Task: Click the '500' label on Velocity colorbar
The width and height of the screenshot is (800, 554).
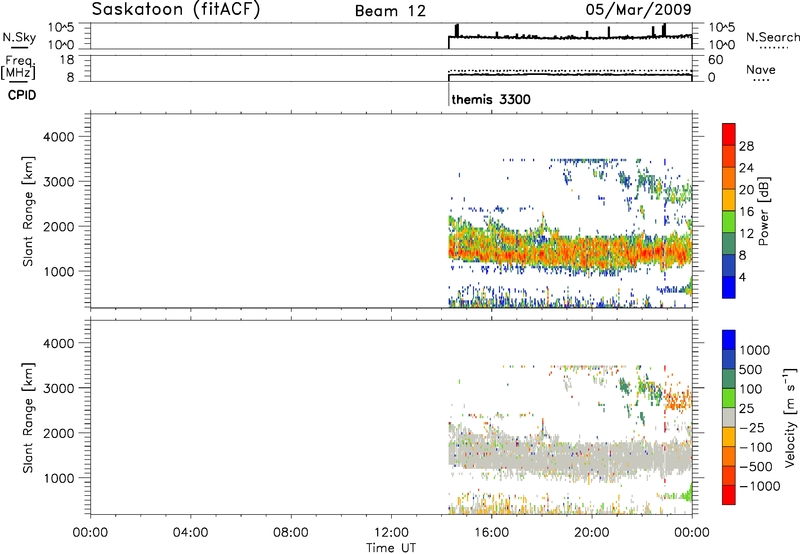Action: [x=751, y=369]
